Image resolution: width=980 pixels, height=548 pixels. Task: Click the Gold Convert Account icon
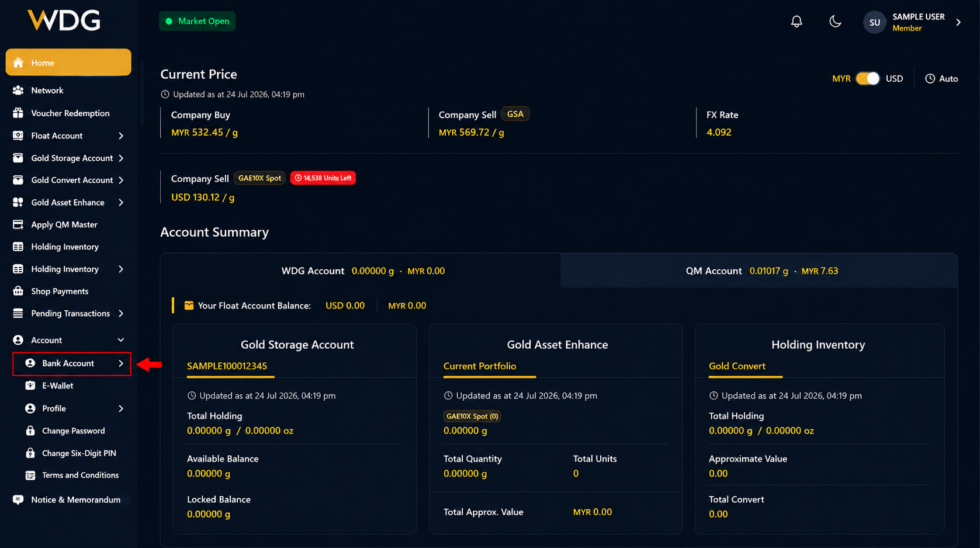[x=18, y=180]
